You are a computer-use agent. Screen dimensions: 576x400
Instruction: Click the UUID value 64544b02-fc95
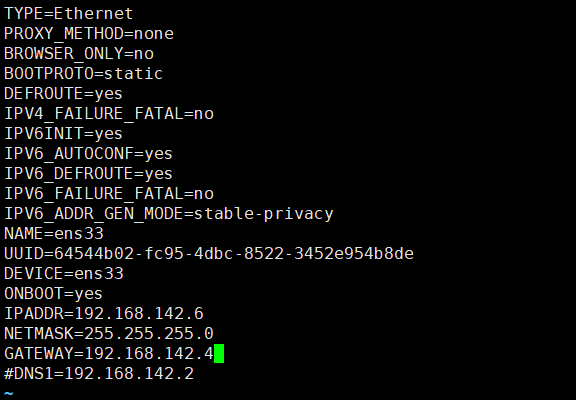pyautogui.click(x=119, y=254)
